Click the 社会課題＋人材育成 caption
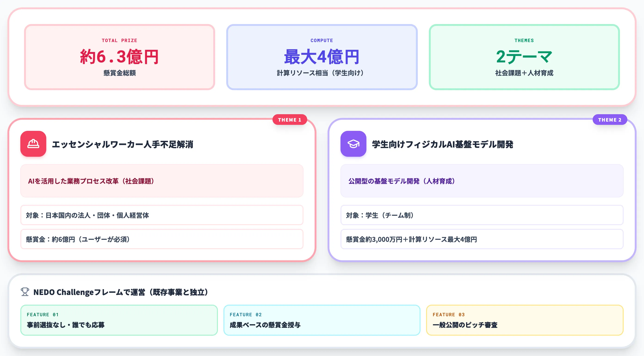 pos(524,73)
